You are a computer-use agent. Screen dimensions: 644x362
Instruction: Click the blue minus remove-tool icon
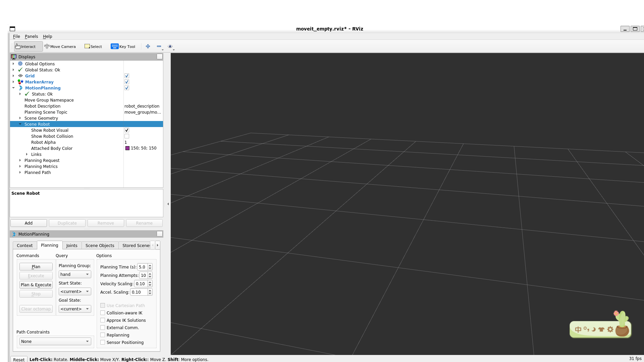coord(159,46)
